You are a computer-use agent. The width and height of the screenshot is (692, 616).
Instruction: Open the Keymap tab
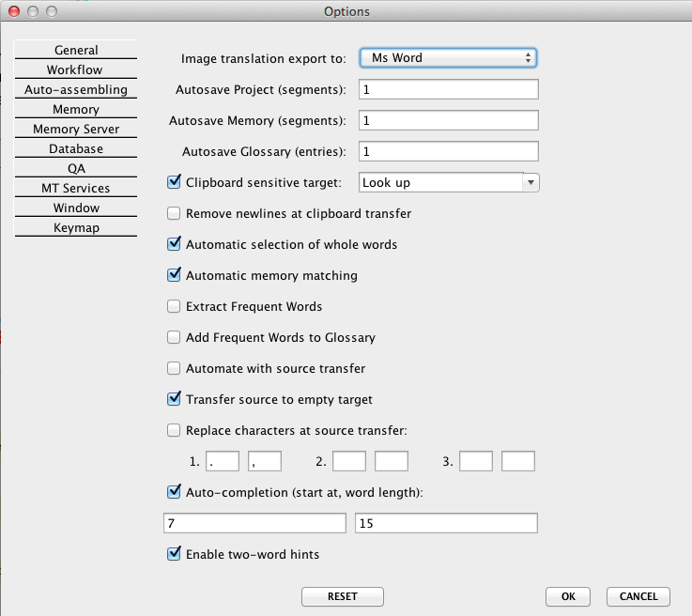coord(75,228)
